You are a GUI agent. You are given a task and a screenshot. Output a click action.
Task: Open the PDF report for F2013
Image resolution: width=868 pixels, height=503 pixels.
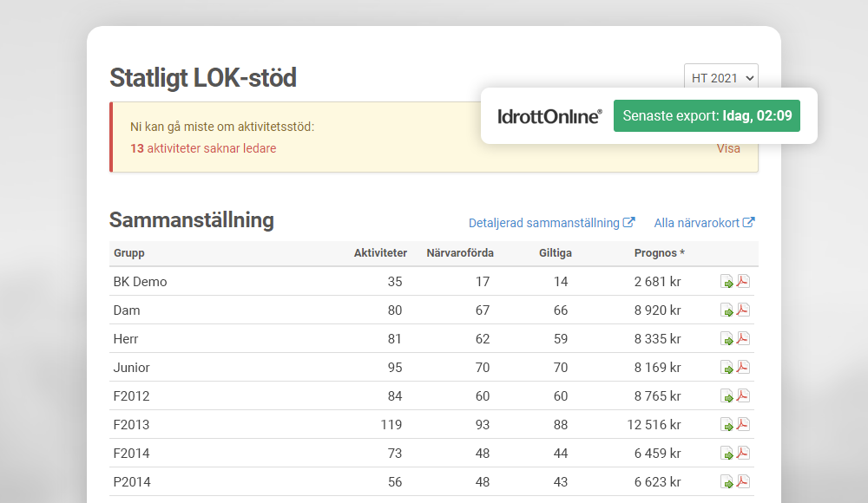[744, 424]
